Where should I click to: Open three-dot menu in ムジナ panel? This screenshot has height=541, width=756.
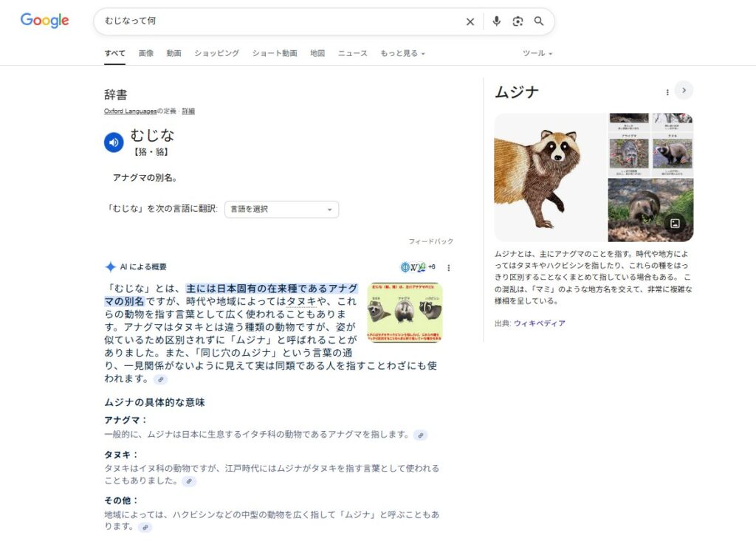tap(667, 92)
